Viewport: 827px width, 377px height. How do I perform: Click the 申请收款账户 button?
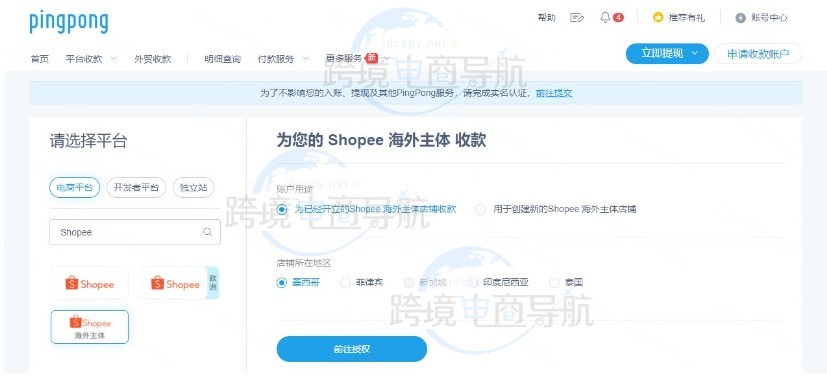(758, 54)
